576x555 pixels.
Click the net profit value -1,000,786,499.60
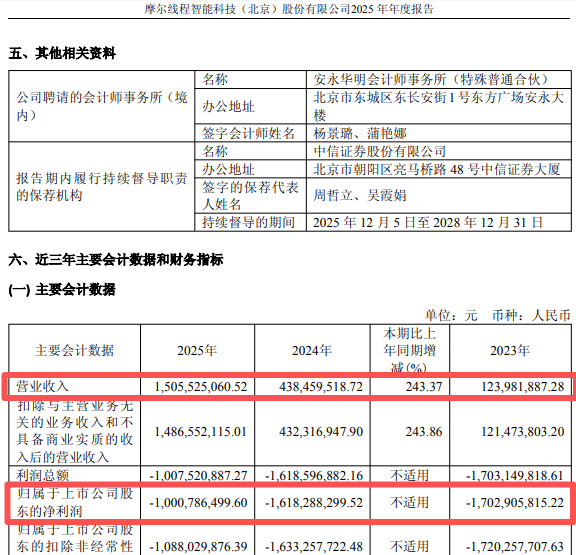click(x=198, y=502)
